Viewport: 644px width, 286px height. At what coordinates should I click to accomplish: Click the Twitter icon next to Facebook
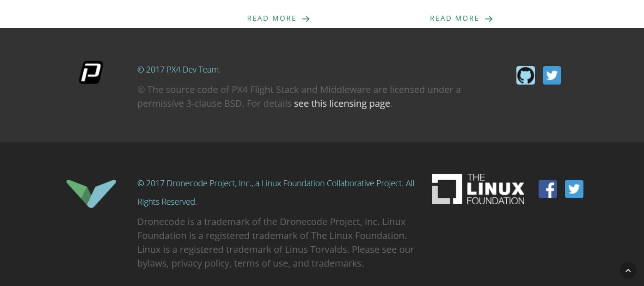(574, 189)
